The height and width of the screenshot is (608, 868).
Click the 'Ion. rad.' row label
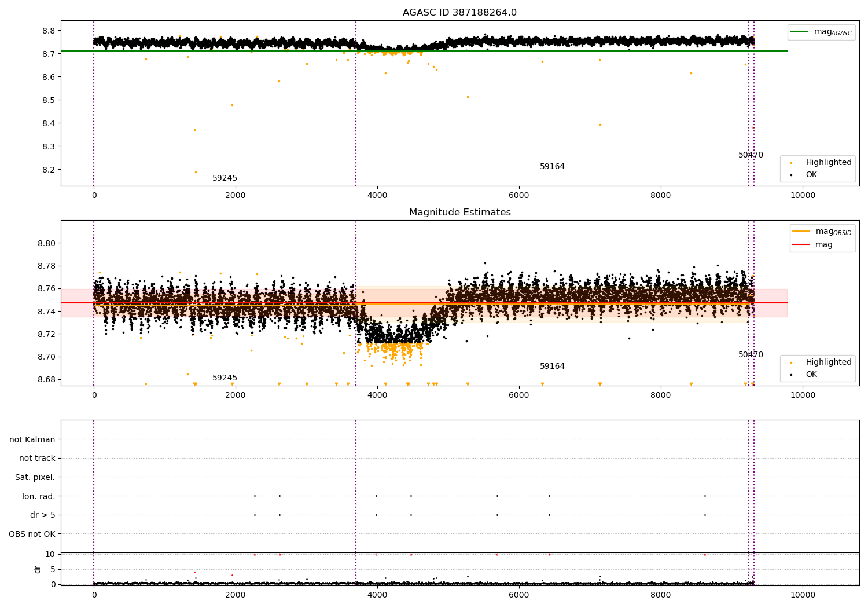coord(39,496)
